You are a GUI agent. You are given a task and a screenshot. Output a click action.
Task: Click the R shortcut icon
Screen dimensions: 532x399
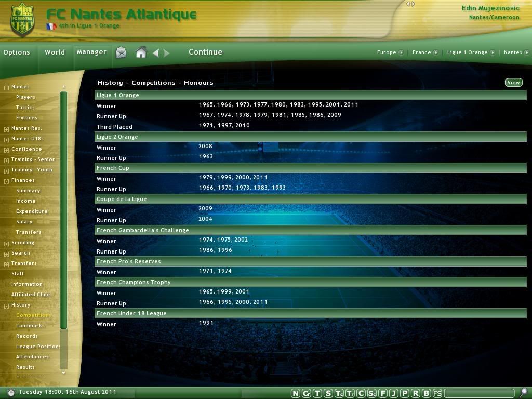click(x=415, y=393)
